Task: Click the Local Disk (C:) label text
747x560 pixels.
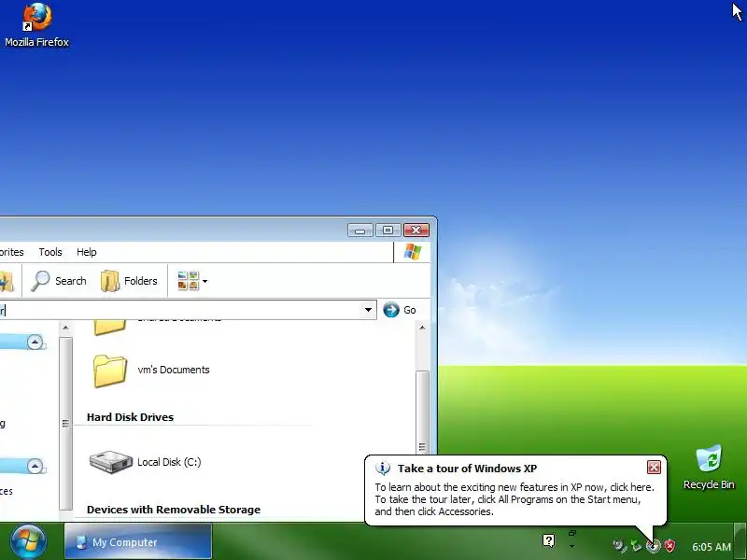Action: pyautogui.click(x=169, y=462)
